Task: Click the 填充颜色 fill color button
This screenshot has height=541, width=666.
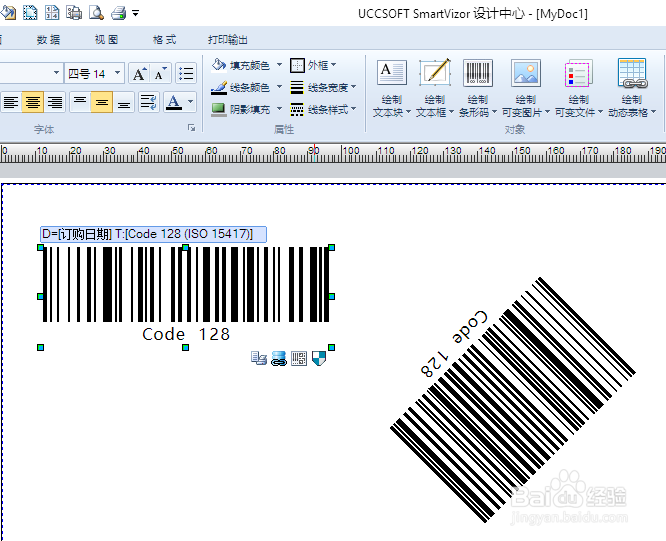Action: 240,65
